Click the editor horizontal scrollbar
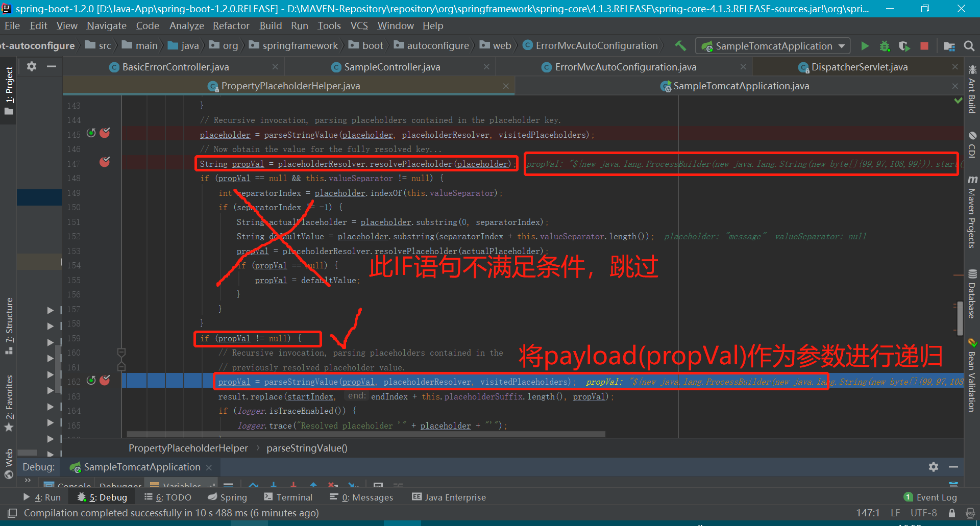Image resolution: width=980 pixels, height=526 pixels. click(x=366, y=435)
